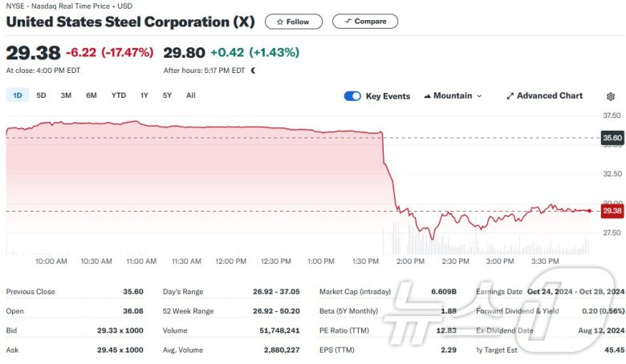The width and height of the screenshot is (626, 364).
Task: Click the 35.60 previous close price label
Action: click(x=612, y=138)
